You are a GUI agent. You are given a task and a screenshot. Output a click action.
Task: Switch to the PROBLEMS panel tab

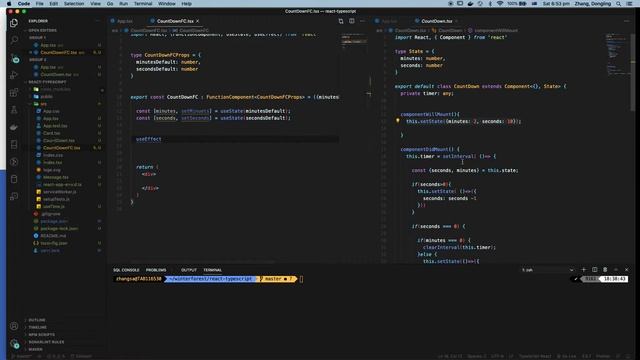(x=156, y=270)
